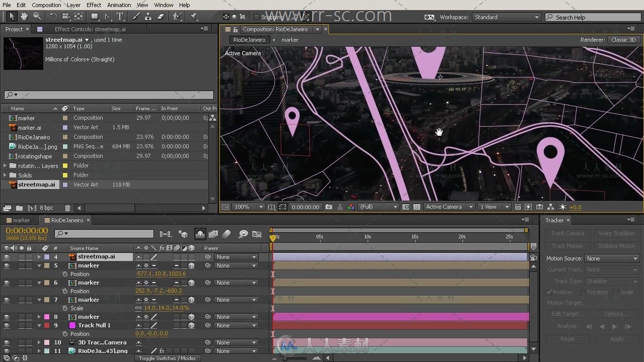Viewport: 644px width, 362px height.
Task: Select the Horizontal Type tool
Action: (x=120, y=17)
